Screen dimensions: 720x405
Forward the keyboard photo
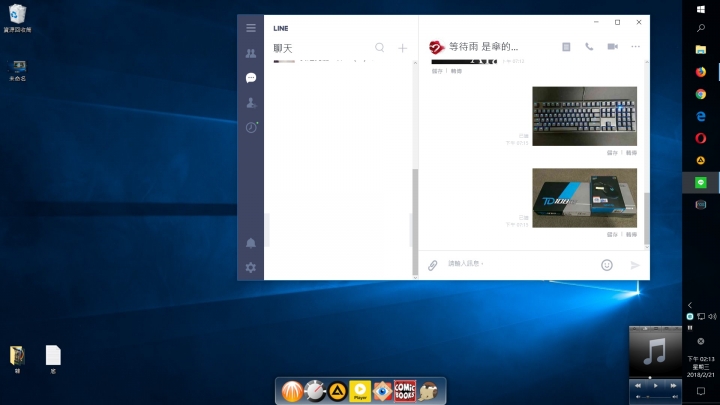(x=631, y=153)
